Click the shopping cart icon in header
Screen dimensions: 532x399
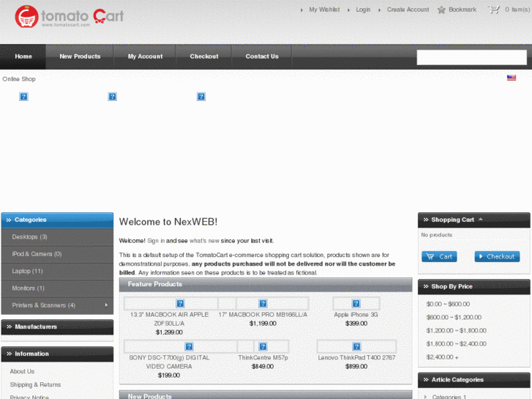[494, 10]
